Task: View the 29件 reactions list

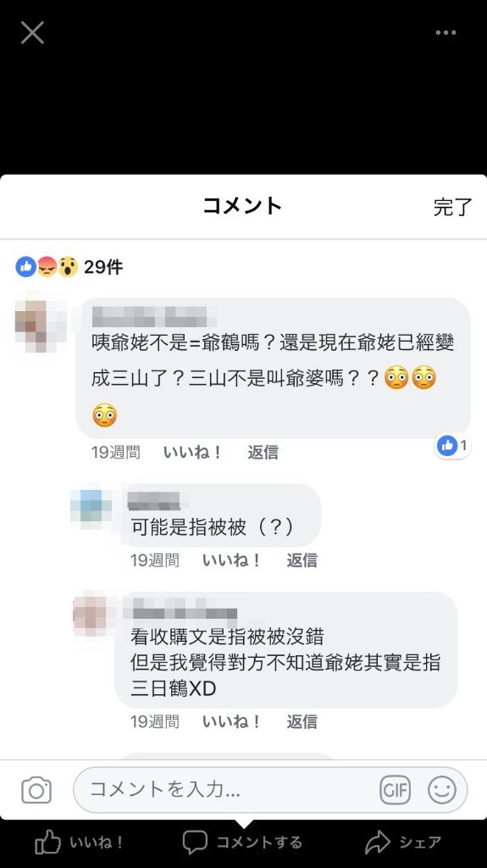Action: click(x=69, y=267)
